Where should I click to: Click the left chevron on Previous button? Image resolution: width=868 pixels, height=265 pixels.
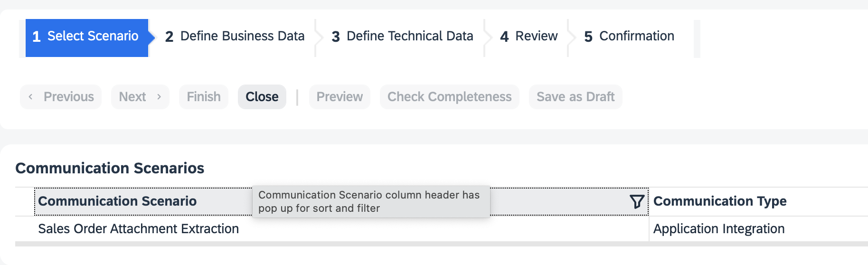click(30, 97)
